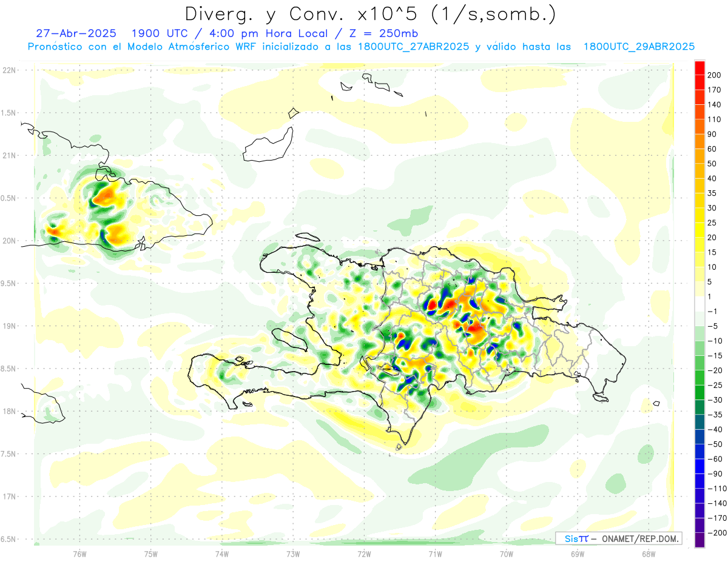Click the "69W" longitude label
Screen dimensions: 728x562
click(578, 554)
